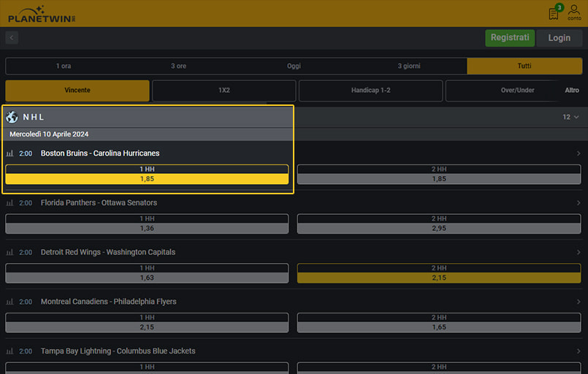
Task: Select the Tutti time filter
Action: coord(524,66)
